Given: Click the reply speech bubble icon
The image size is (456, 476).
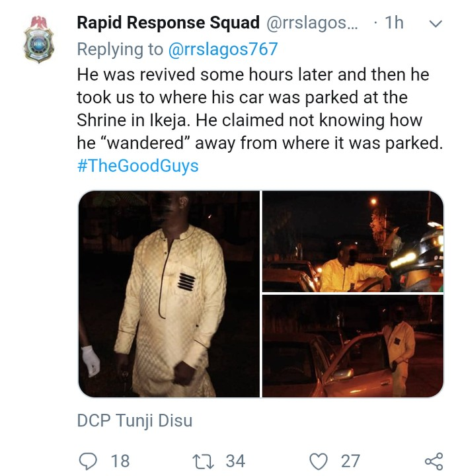Looking at the screenshot, I should tap(88, 460).
